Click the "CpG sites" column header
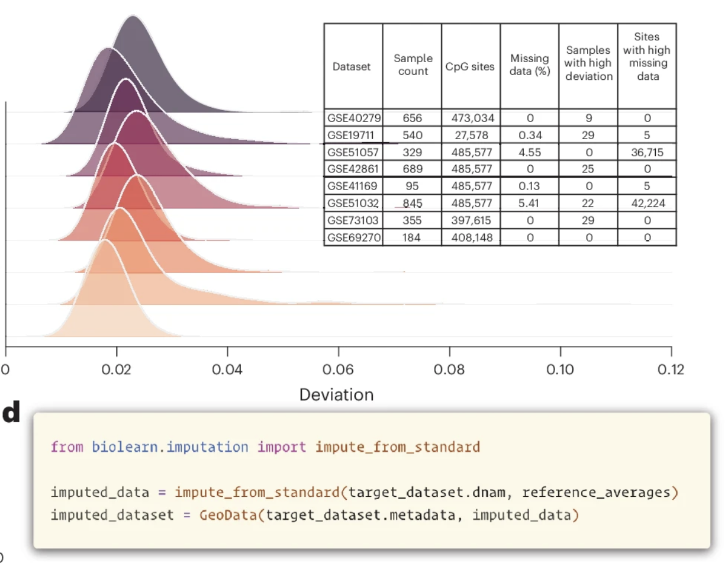This screenshot has width=728, height=572. [470, 66]
